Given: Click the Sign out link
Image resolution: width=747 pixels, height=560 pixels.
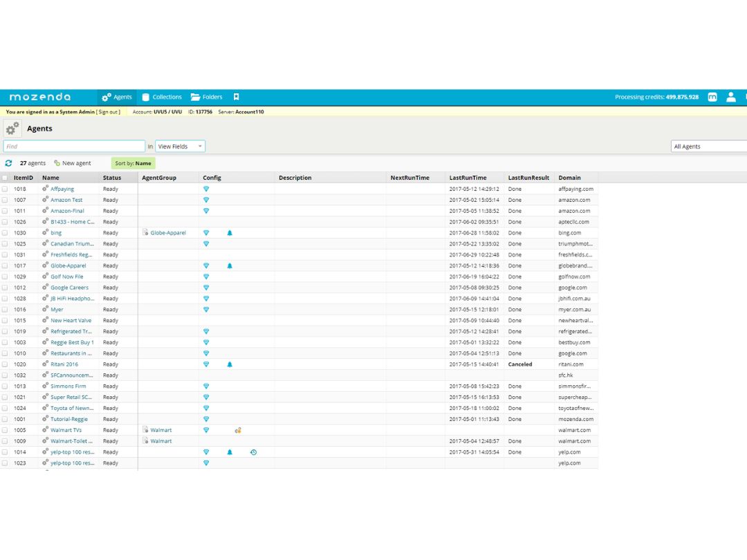Looking at the screenshot, I should point(108,112).
